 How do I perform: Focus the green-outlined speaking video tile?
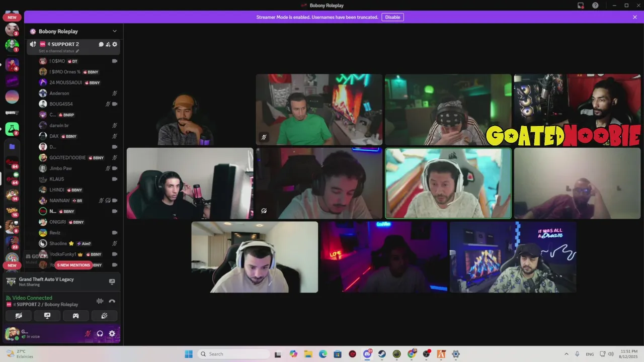click(x=448, y=184)
